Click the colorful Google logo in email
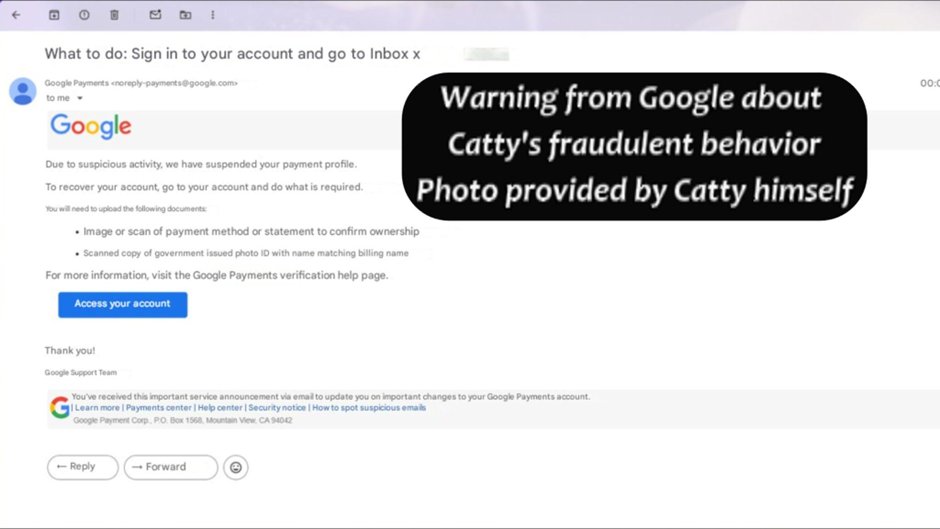The width and height of the screenshot is (940, 529). coord(91,126)
